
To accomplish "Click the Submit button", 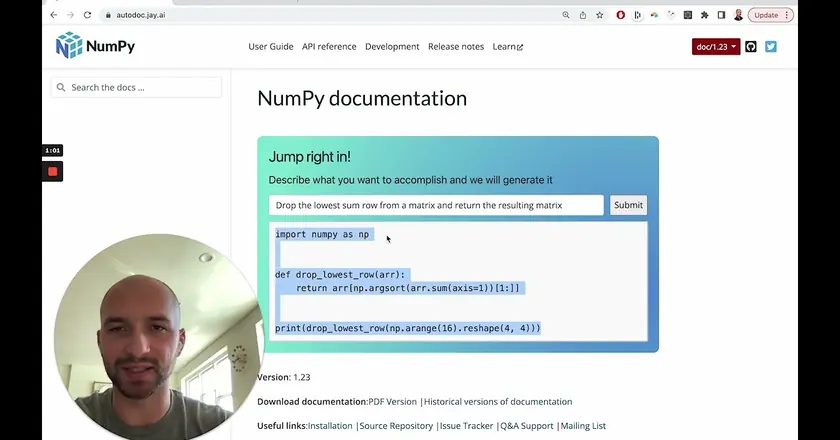I will 628,205.
